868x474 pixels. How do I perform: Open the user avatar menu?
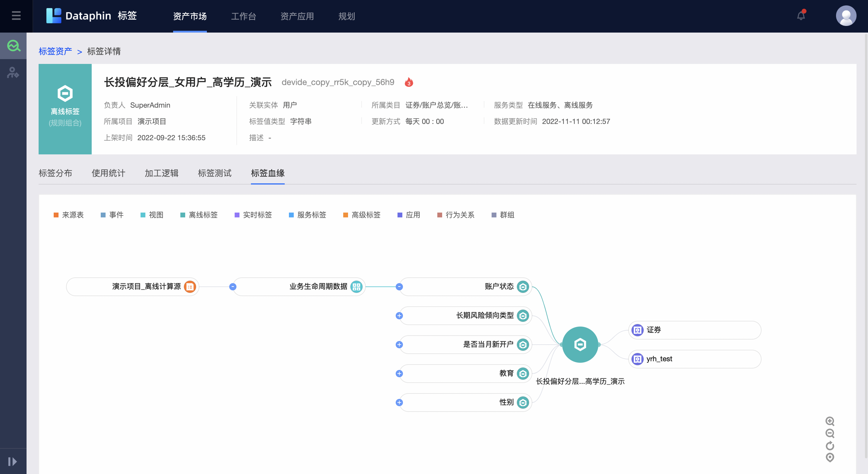click(x=846, y=15)
